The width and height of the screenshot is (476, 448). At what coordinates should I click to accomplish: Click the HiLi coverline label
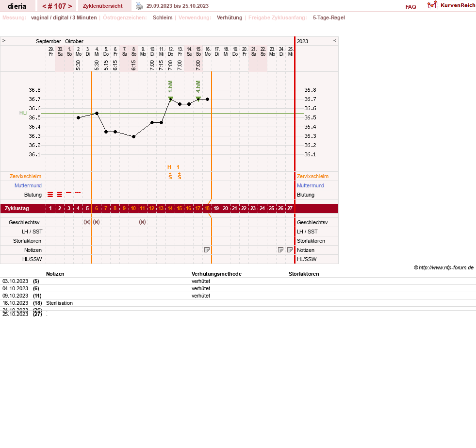(x=23, y=113)
